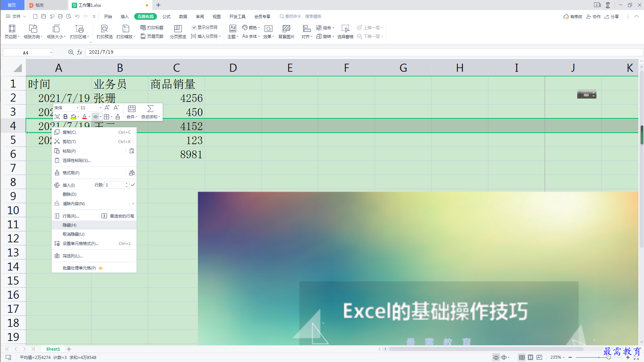
Task: Toggle full screen view icon
Action: (x=636, y=357)
